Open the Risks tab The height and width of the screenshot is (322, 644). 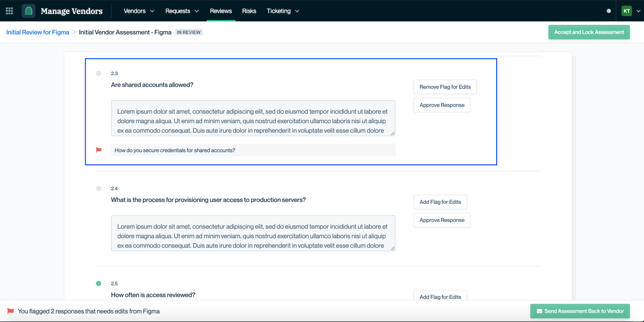point(249,11)
